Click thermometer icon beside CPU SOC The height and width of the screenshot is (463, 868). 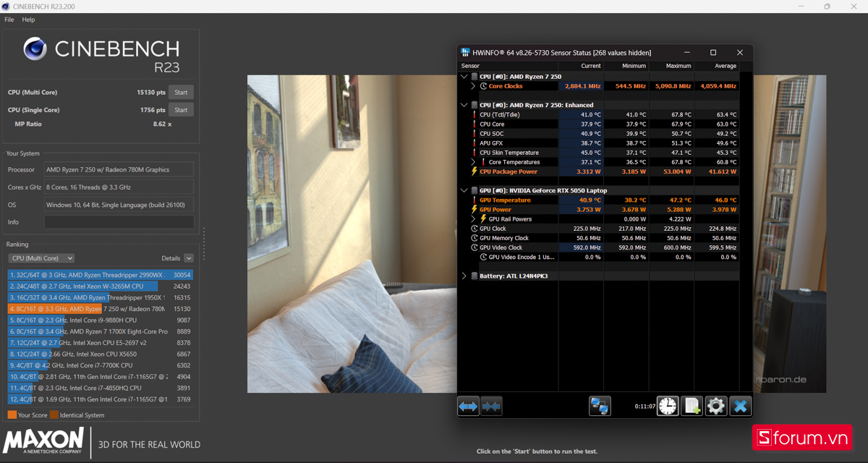point(475,134)
